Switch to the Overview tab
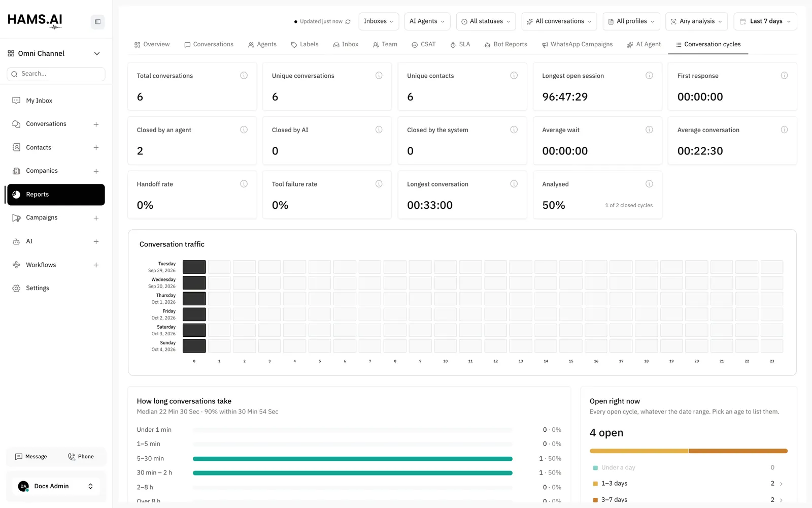The height and width of the screenshot is (508, 812). tap(152, 45)
